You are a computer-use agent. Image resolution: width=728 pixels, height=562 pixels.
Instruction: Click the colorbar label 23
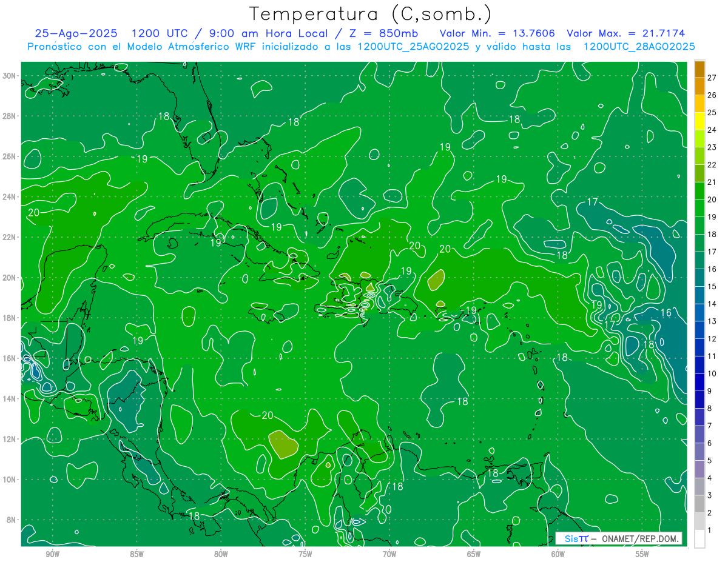click(x=712, y=147)
